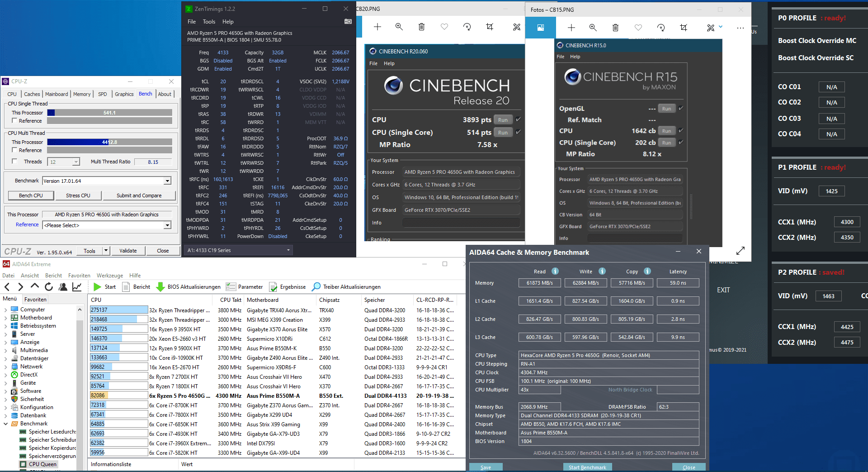
Task: Click heart favorite icon in CB15.PNG Photos window
Action: pyautogui.click(x=638, y=28)
